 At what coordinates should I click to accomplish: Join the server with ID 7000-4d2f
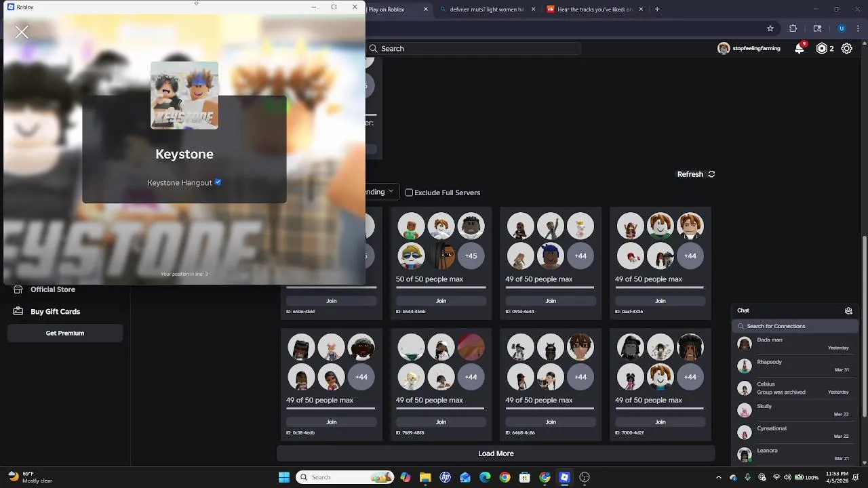(660, 422)
